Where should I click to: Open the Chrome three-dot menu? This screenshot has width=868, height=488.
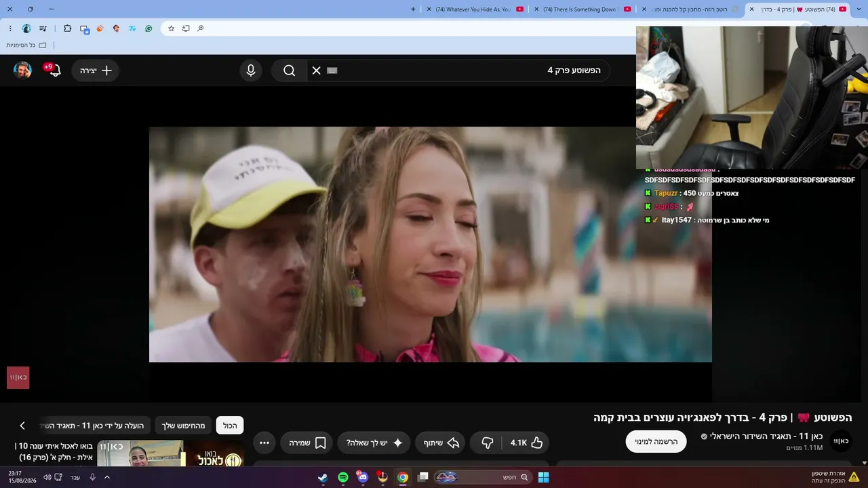pos(10,28)
